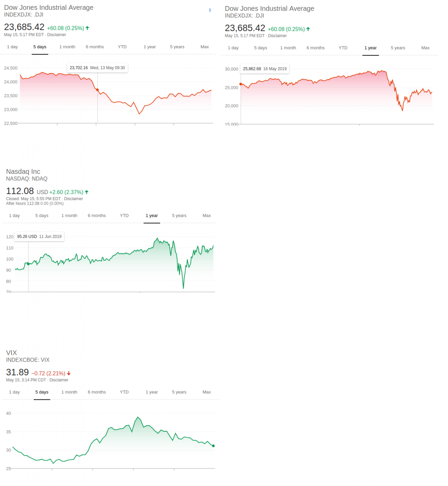Click the green up arrow beside Nasdaq's 2.37%
Viewport: 448px width, 486px height.
coord(87,192)
